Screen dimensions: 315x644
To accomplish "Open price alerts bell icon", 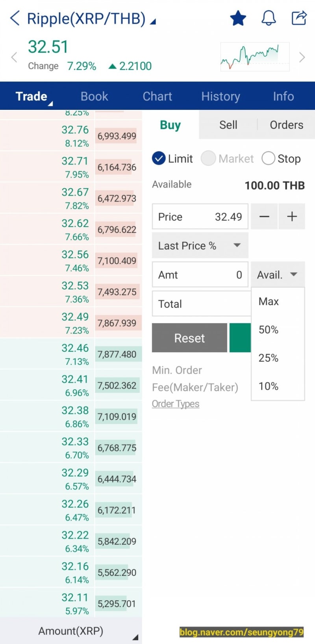I will click(269, 18).
